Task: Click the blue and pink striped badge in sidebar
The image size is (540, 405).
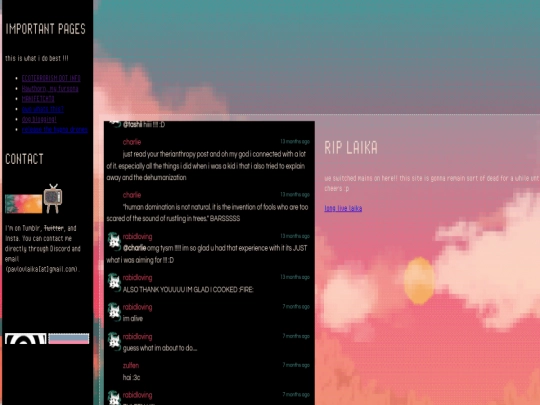Action: click(69, 339)
